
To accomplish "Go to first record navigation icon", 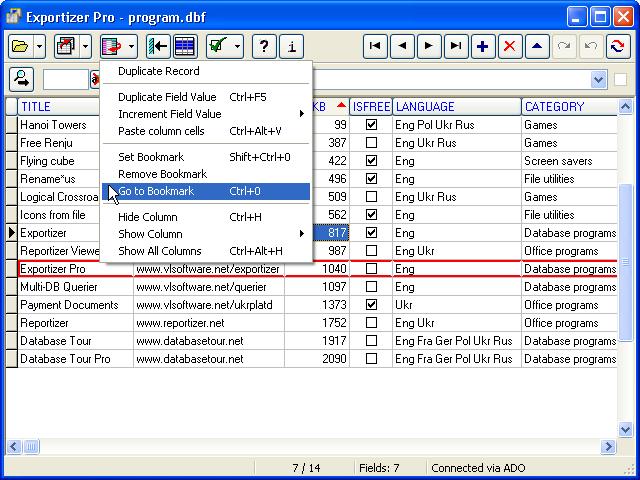I will [x=375, y=46].
